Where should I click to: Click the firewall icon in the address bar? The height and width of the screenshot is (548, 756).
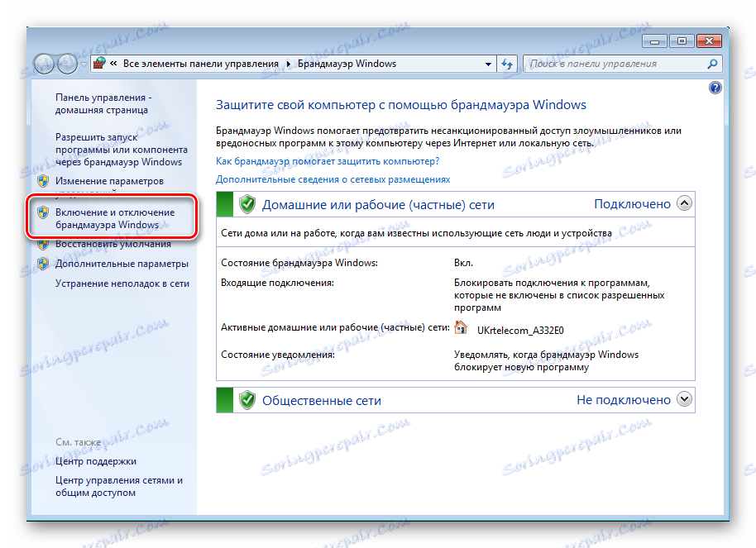(99, 63)
